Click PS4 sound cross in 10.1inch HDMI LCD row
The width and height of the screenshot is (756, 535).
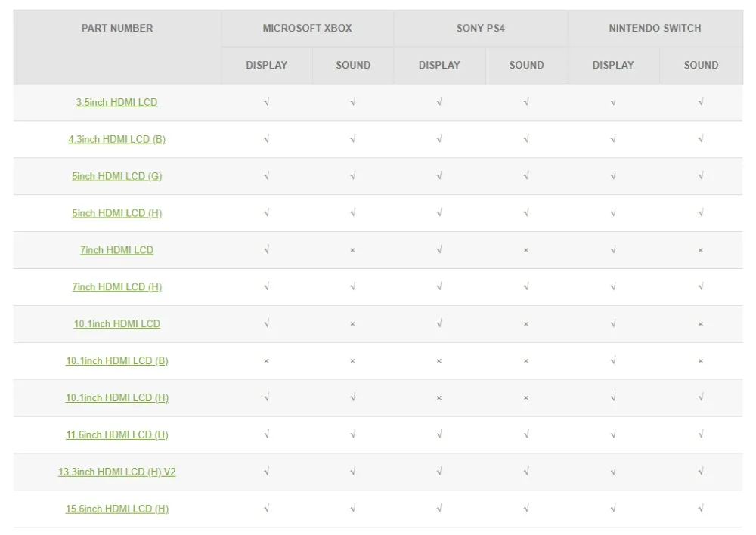coord(526,324)
